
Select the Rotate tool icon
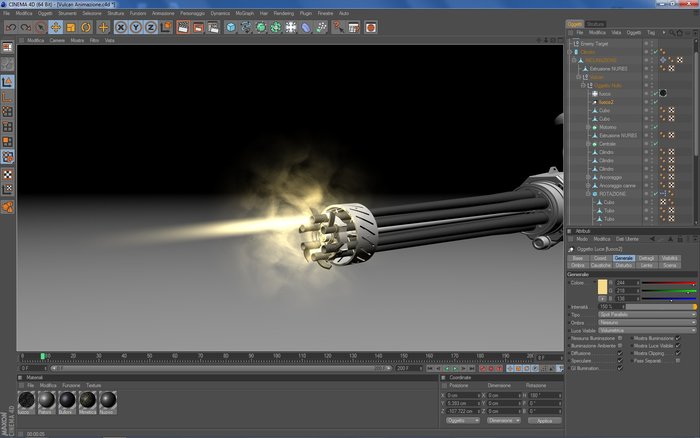click(x=86, y=28)
